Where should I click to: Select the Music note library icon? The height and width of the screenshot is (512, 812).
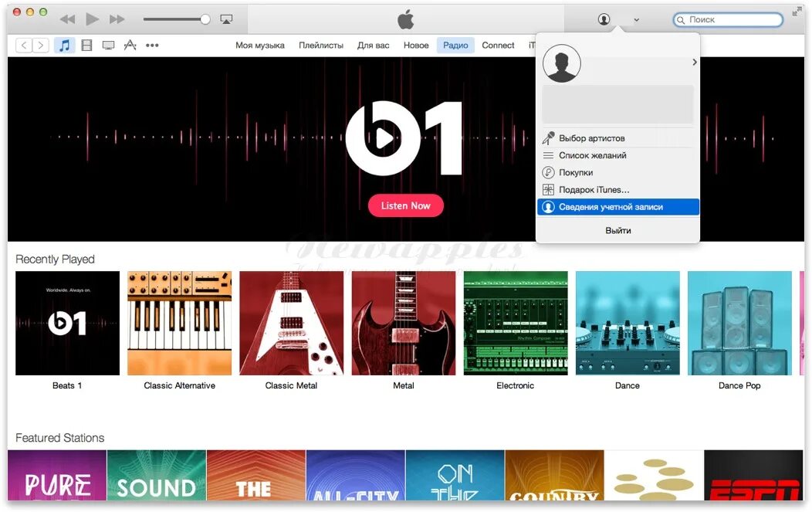pos(64,45)
